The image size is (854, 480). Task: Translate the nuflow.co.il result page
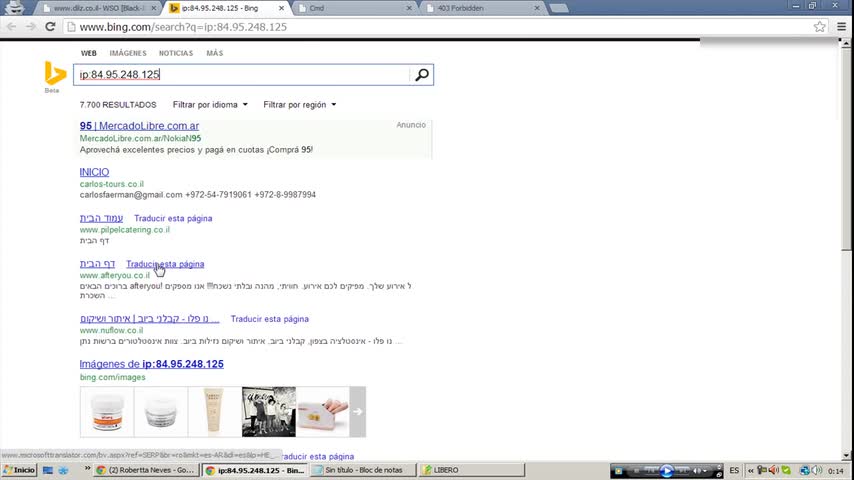pyautogui.click(x=270, y=319)
